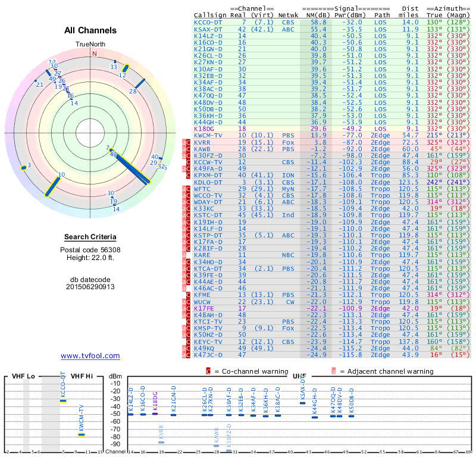The image size is (476, 457).
Task: Click the K50DB-D bar in UHF chart
Action: [x=351, y=416]
